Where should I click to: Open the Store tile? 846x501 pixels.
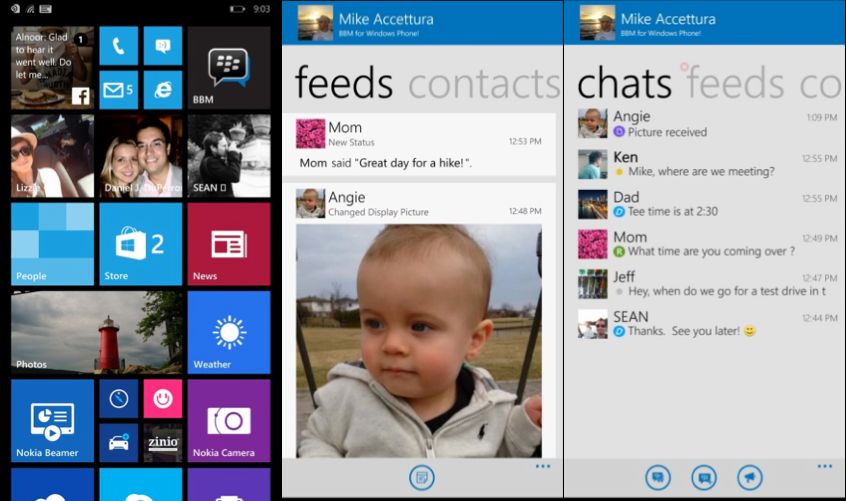pyautogui.click(x=141, y=244)
